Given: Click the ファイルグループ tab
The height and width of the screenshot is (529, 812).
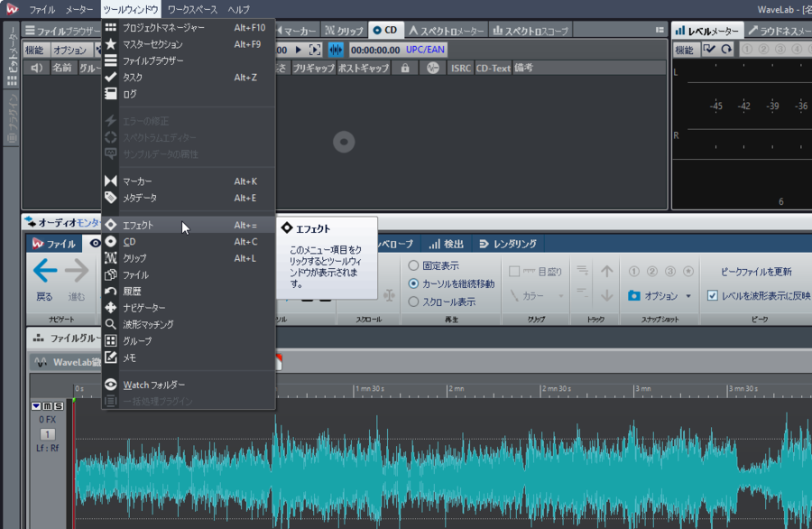Looking at the screenshot, I should (x=65, y=338).
